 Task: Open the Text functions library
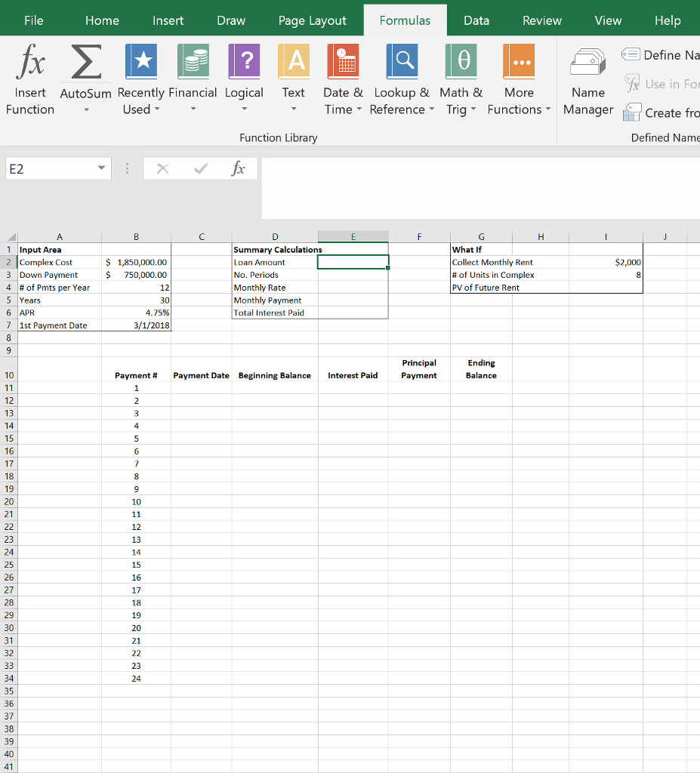(293, 61)
